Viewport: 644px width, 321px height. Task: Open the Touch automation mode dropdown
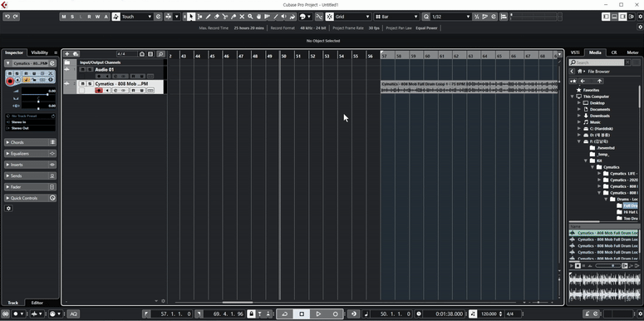(x=137, y=17)
